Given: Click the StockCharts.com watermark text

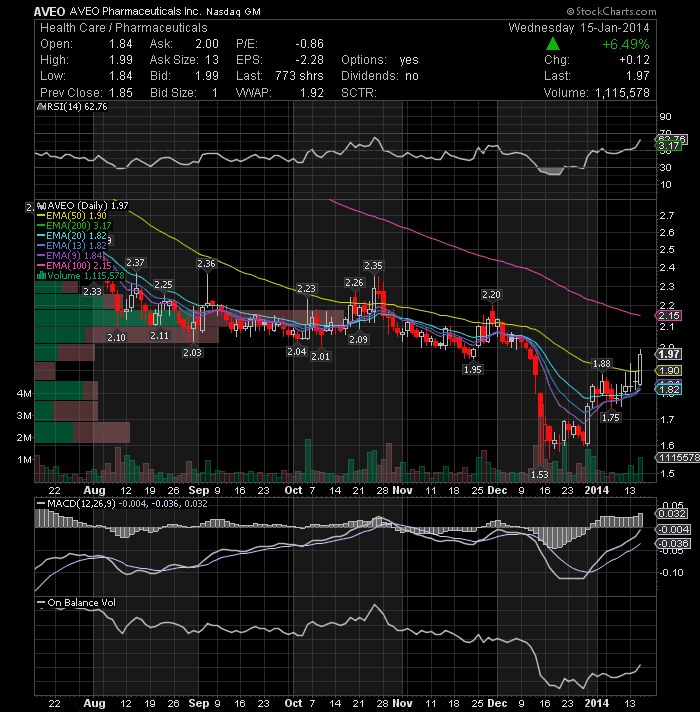Looking at the screenshot, I should click(611, 11).
